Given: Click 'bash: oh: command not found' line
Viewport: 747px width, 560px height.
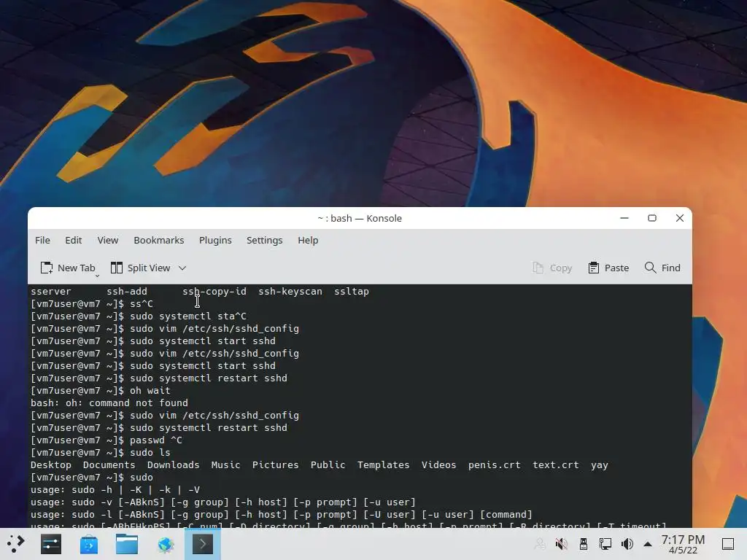Looking at the screenshot, I should [x=109, y=402].
